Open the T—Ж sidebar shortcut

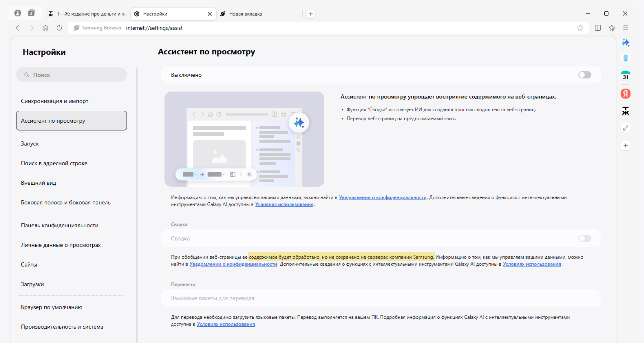pos(626,111)
